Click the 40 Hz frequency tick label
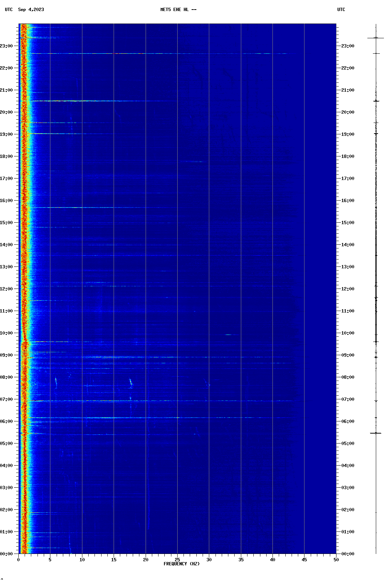Screen dimensions: 392x583 272,560
